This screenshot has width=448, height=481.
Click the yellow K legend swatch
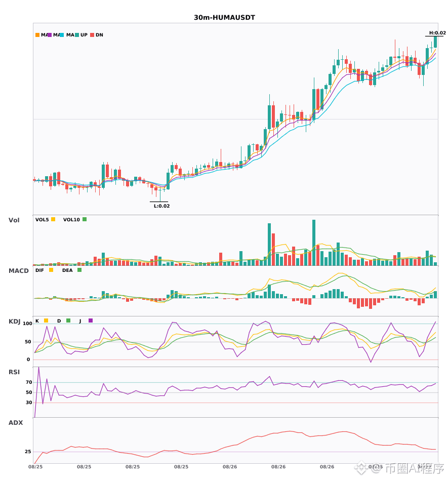pos(46,320)
